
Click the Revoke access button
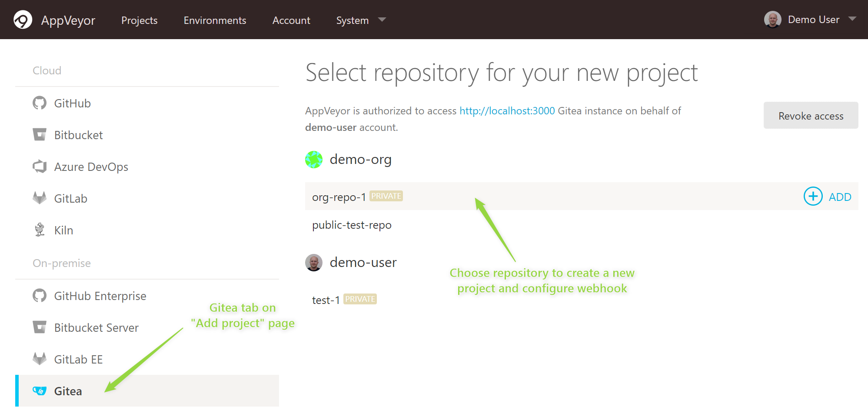click(811, 115)
